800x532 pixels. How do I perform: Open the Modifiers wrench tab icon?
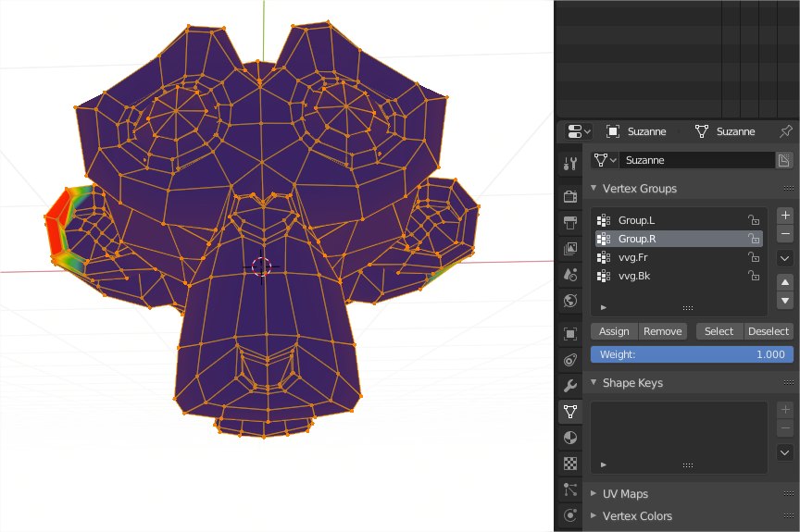[570, 386]
